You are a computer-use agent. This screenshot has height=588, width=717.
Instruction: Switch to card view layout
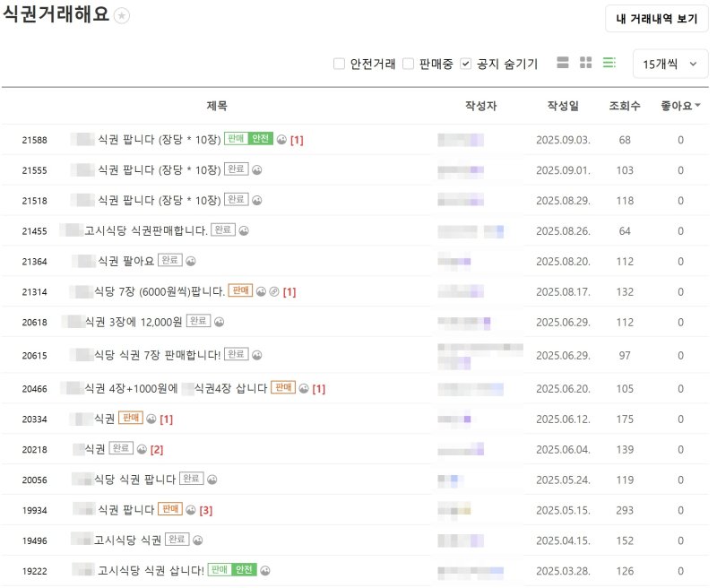[563, 63]
